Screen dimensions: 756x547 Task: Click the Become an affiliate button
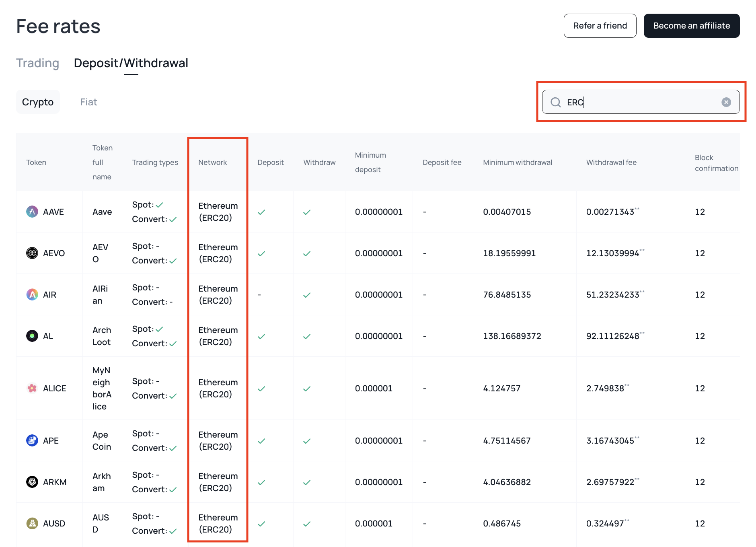pyautogui.click(x=691, y=26)
